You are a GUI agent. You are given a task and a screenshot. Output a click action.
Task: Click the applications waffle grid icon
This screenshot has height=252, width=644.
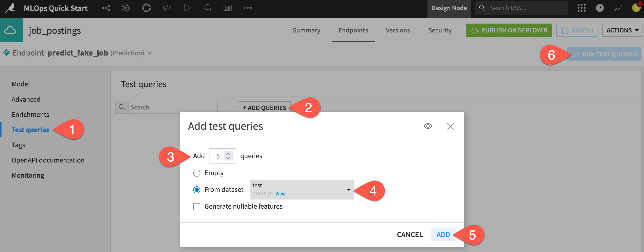click(x=581, y=8)
